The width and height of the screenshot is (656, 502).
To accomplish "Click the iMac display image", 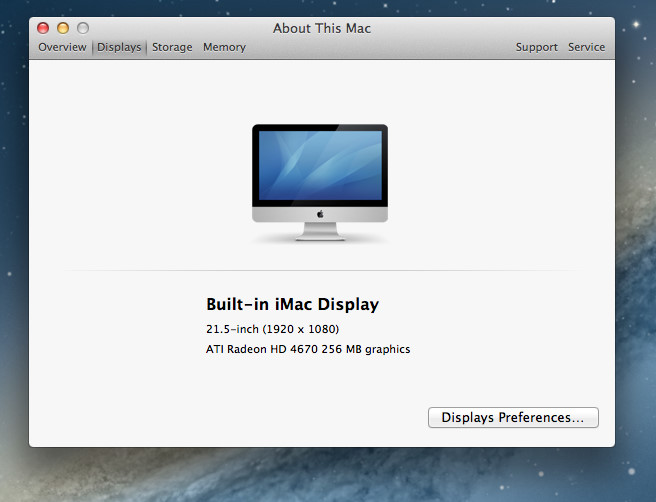I will pyautogui.click(x=320, y=182).
